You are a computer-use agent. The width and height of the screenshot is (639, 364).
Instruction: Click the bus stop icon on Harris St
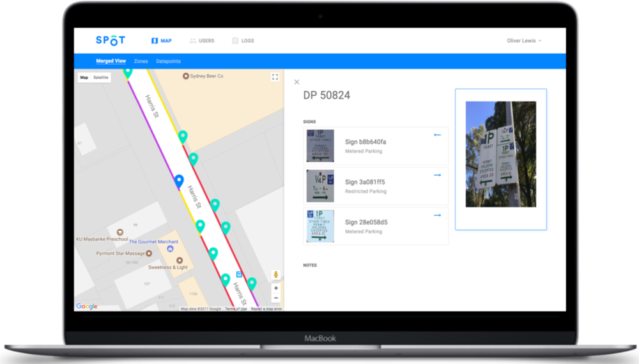pos(239,275)
